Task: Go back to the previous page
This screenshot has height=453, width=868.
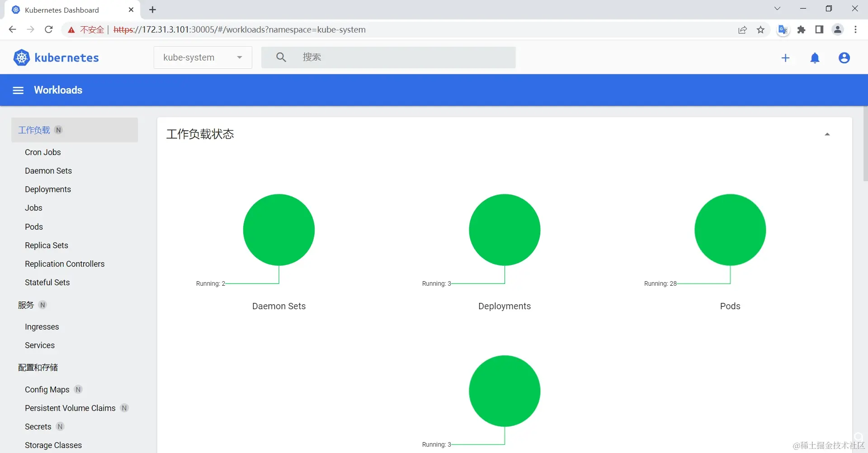Action: tap(12, 29)
